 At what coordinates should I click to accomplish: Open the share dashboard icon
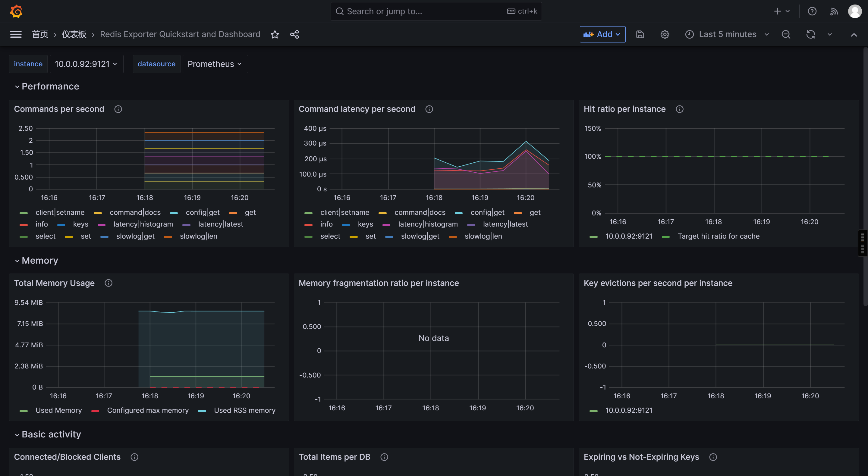click(x=294, y=34)
